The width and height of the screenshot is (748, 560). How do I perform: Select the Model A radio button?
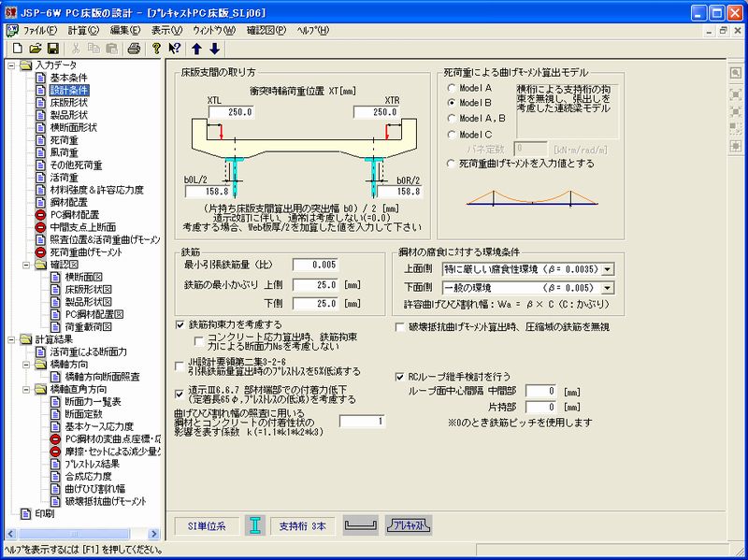point(452,87)
